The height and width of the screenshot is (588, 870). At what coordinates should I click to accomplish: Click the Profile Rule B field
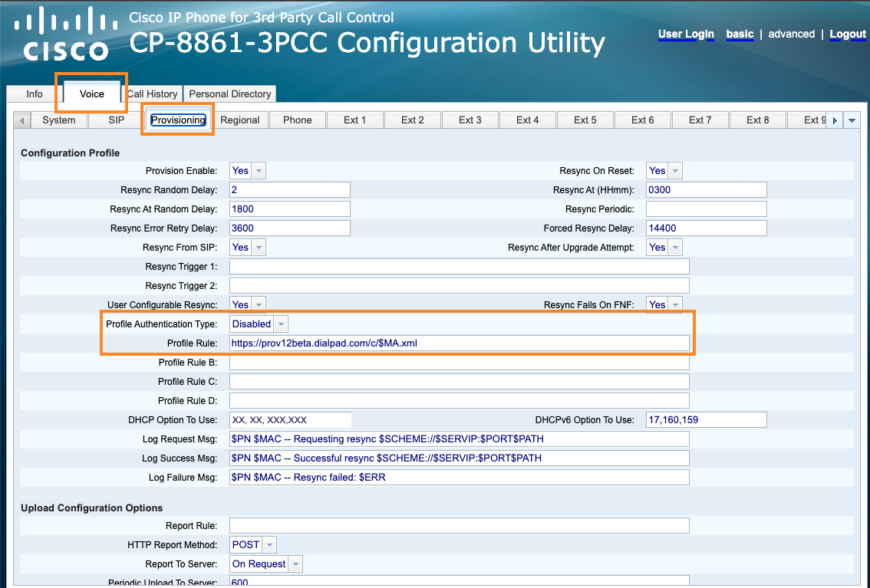pyautogui.click(x=460, y=363)
